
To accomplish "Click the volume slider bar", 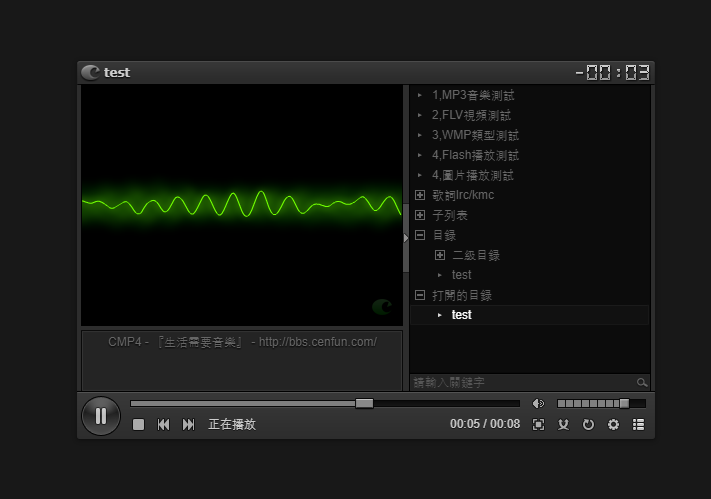I will click(600, 404).
